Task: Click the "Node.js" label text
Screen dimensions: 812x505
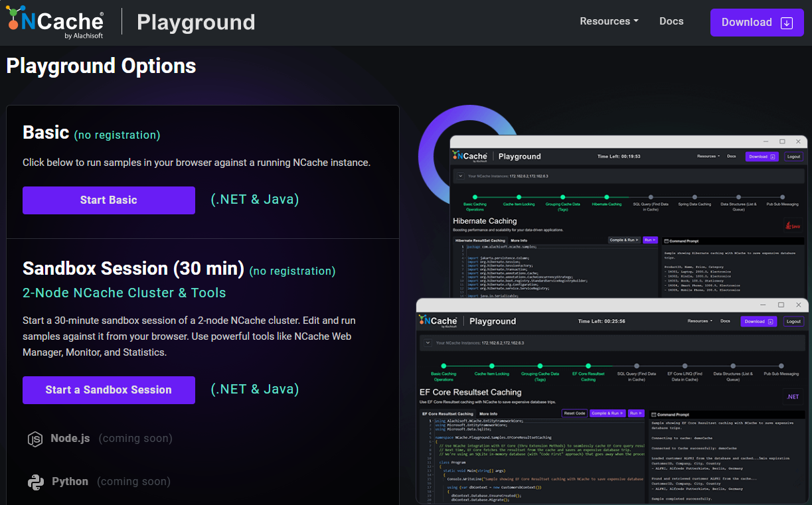Action: tap(70, 439)
